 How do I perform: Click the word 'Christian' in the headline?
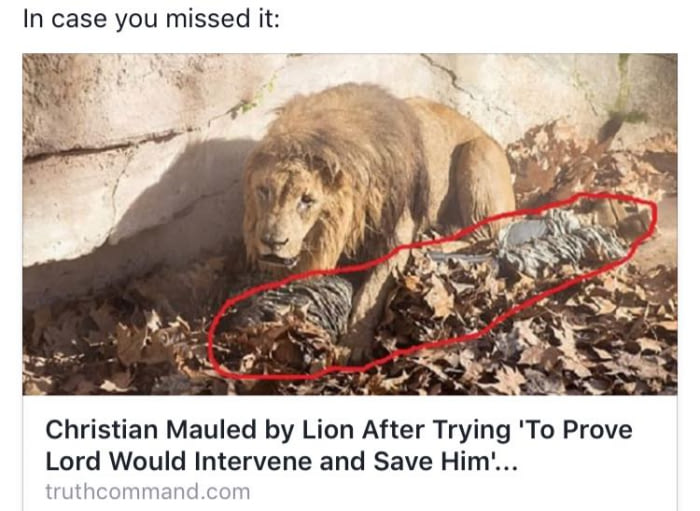(x=102, y=430)
